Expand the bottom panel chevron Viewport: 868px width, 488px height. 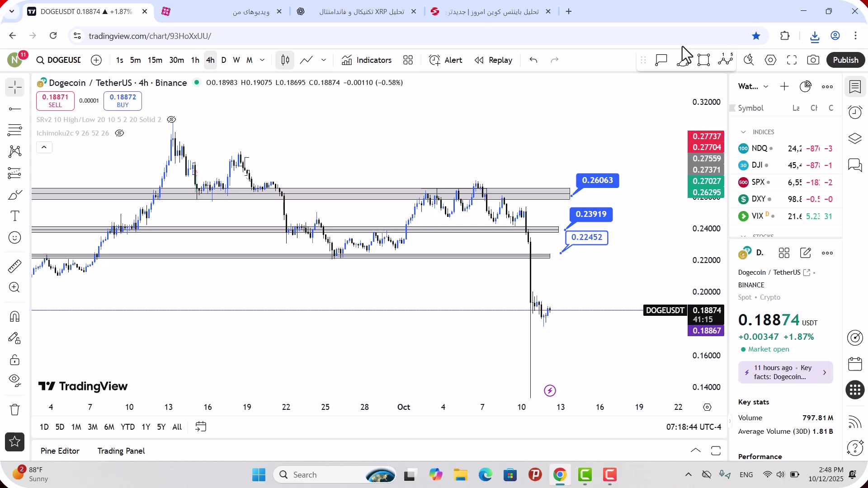[x=696, y=450]
